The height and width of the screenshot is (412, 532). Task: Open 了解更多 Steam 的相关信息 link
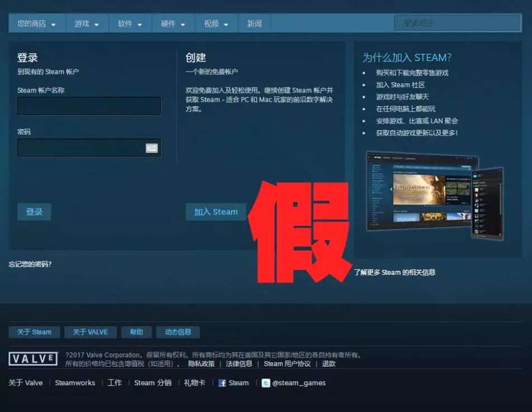394,272
